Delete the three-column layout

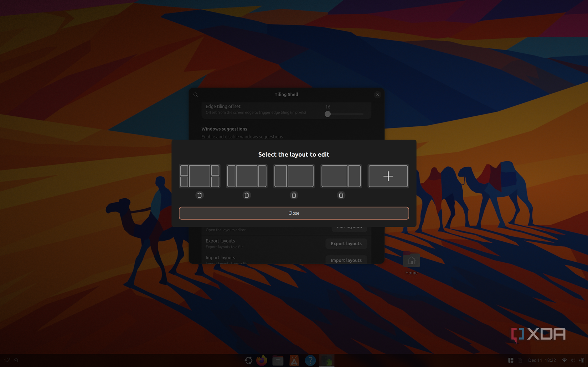coord(247,195)
